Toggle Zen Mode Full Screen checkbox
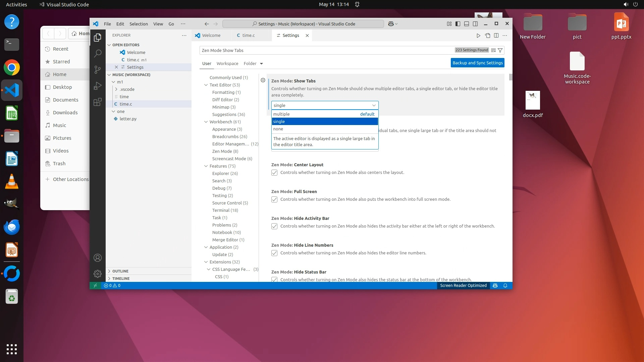 pos(274,199)
